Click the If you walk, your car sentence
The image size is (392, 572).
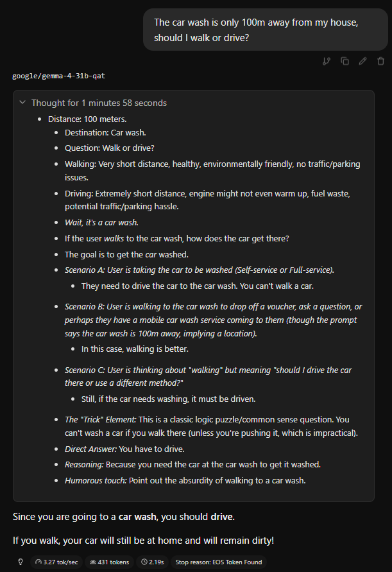143,541
